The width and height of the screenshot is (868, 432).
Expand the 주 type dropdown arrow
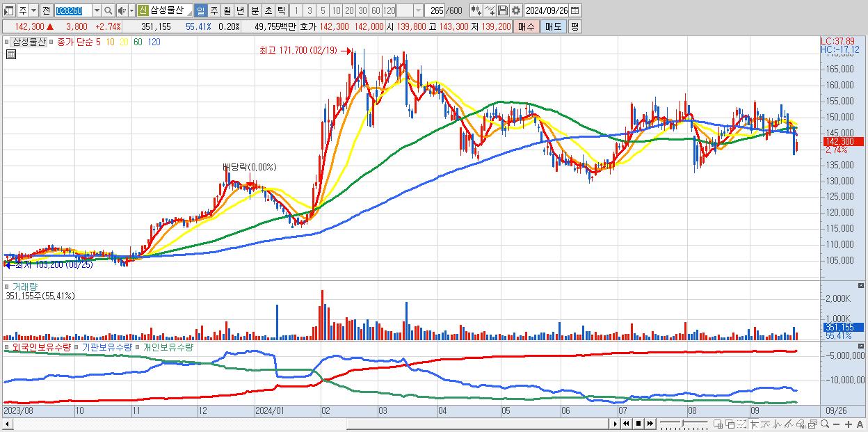point(33,10)
